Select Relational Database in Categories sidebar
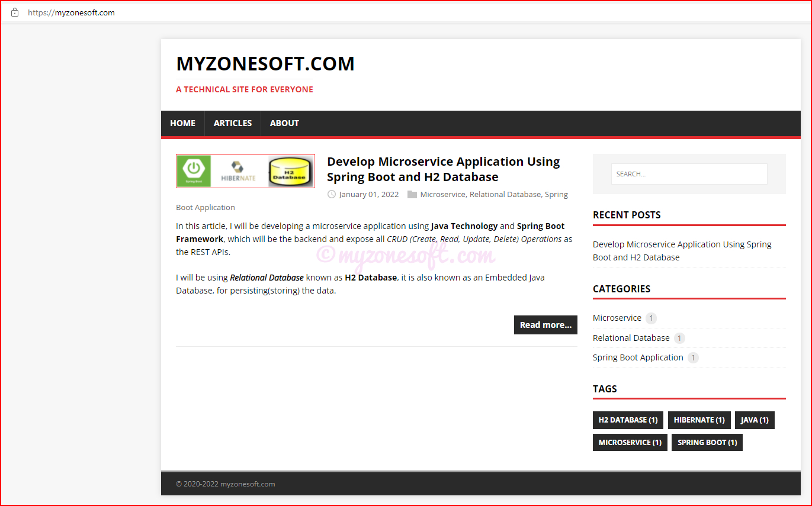Screen dimensions: 812x506 [631, 338]
